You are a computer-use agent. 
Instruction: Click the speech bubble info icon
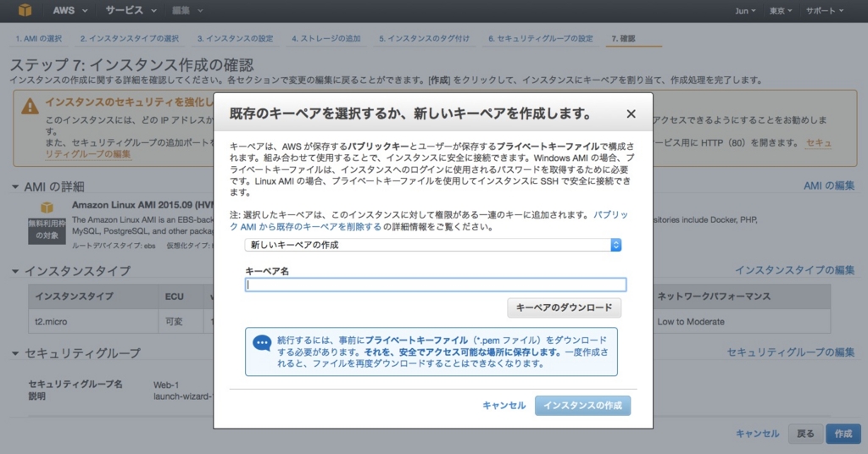tap(262, 344)
